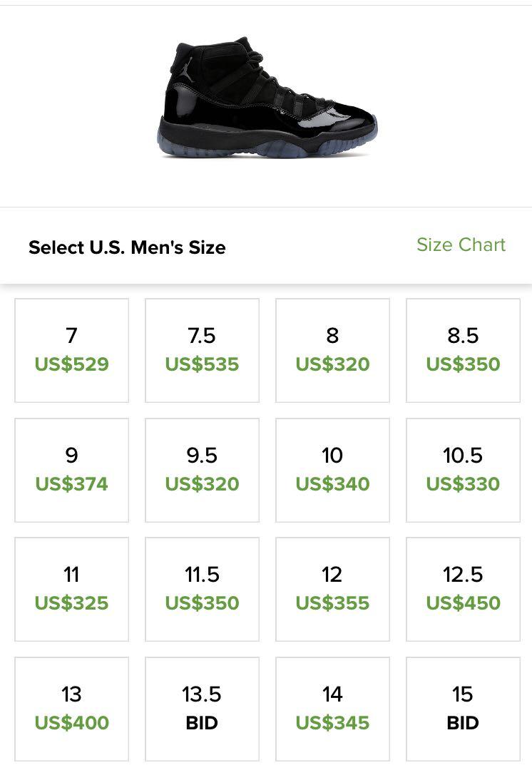Viewport: 532px width, 770px height.
Task: Pick size 12 at US$355
Action: [x=332, y=590]
